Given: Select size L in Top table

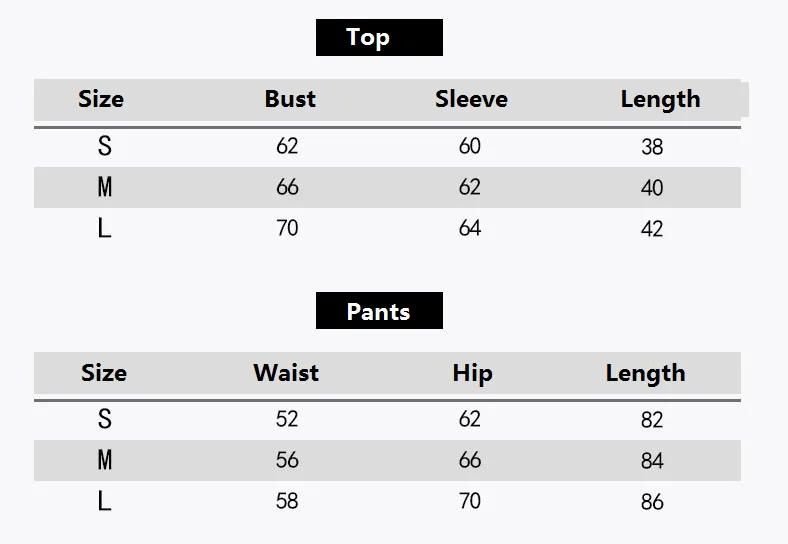Looking at the screenshot, I should point(105,229).
